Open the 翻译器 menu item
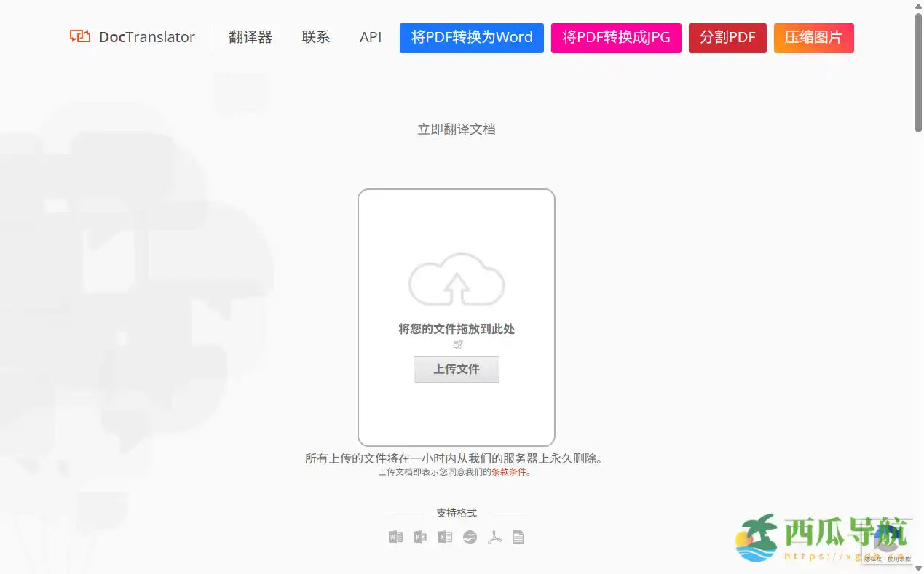924x574 pixels. point(250,37)
